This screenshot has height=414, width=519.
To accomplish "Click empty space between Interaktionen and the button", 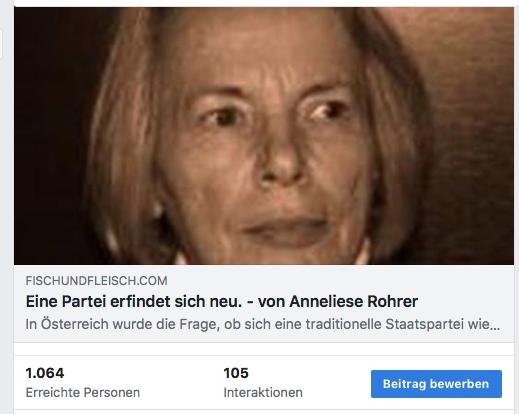I will point(337,383).
